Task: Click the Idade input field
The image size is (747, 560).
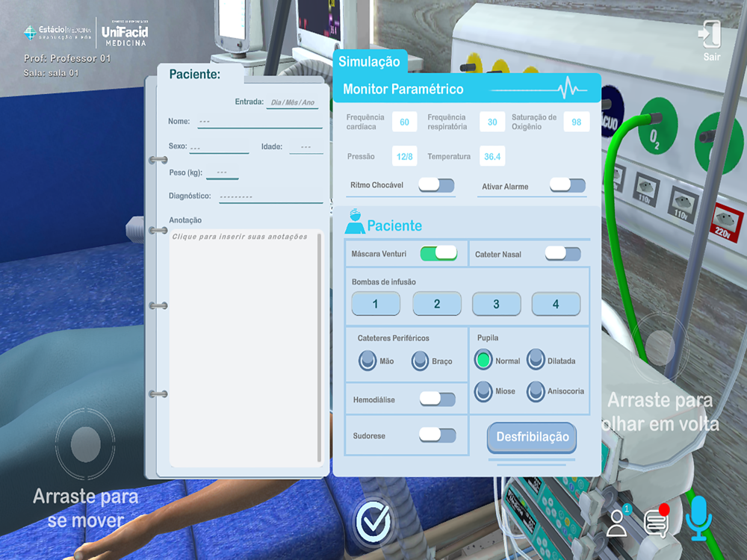Action: pyautogui.click(x=306, y=147)
